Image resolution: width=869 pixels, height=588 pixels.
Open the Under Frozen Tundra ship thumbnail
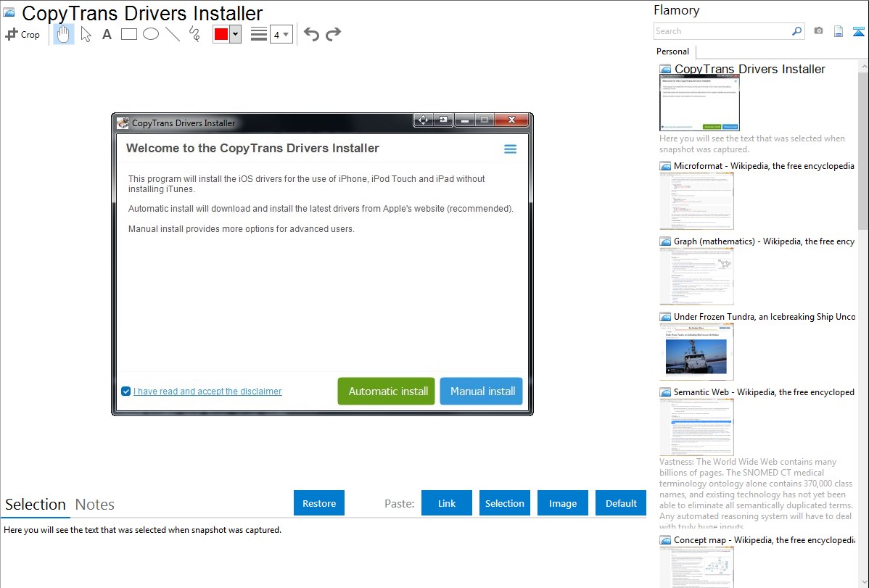click(x=696, y=352)
